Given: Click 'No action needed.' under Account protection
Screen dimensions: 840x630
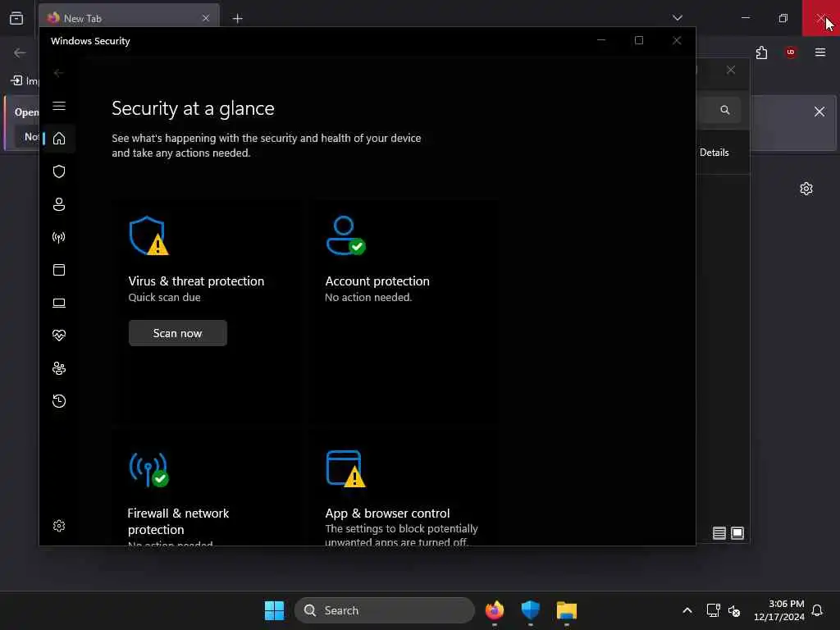Looking at the screenshot, I should coord(368,297).
